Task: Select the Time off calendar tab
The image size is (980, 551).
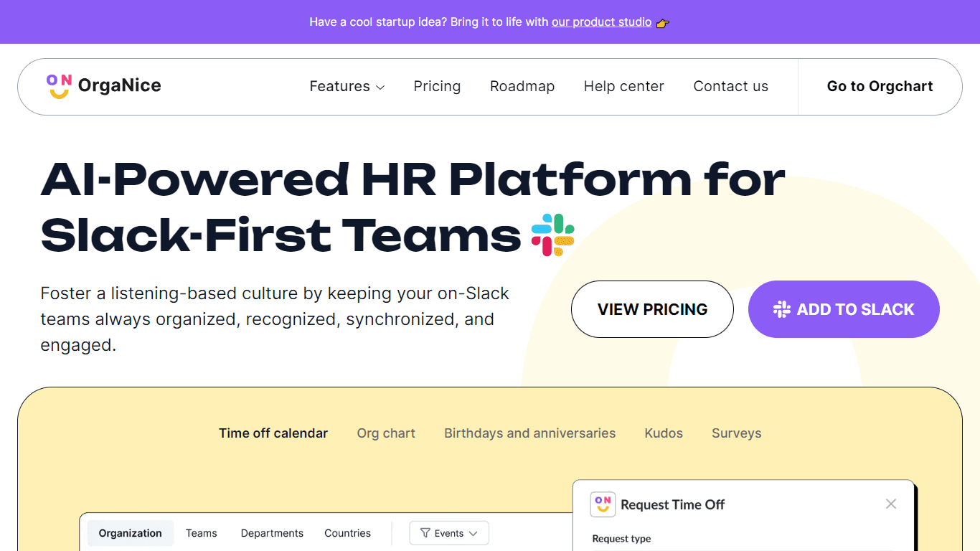Action: point(273,433)
